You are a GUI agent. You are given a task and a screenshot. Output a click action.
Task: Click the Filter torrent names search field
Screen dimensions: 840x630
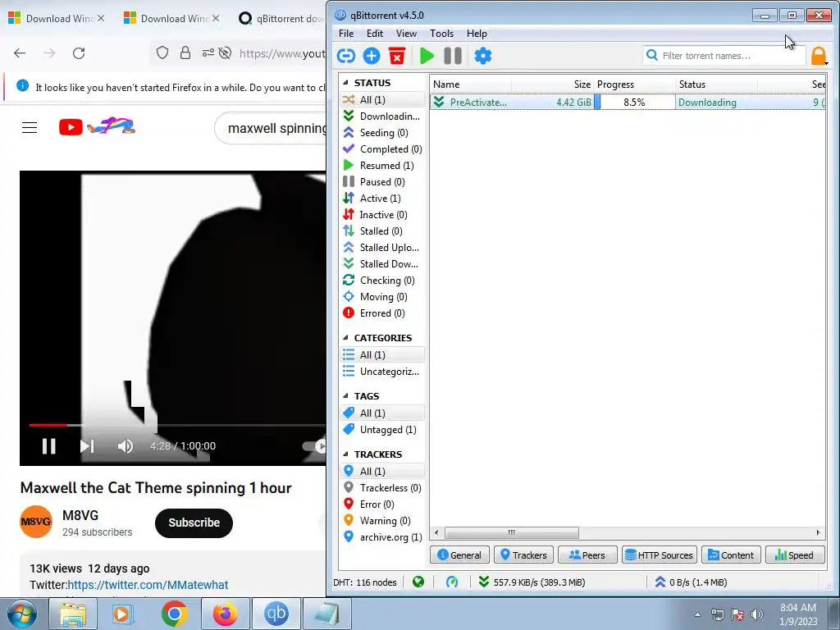coord(724,56)
